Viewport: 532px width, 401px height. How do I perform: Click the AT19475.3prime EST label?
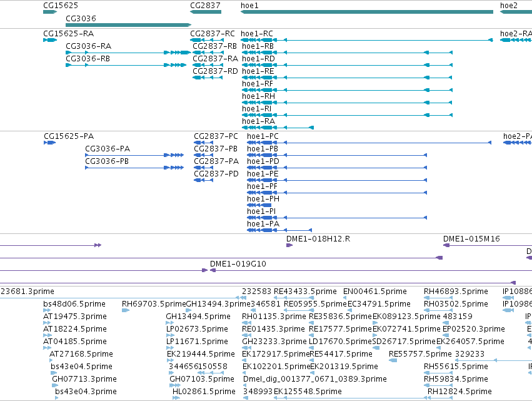(x=75, y=317)
